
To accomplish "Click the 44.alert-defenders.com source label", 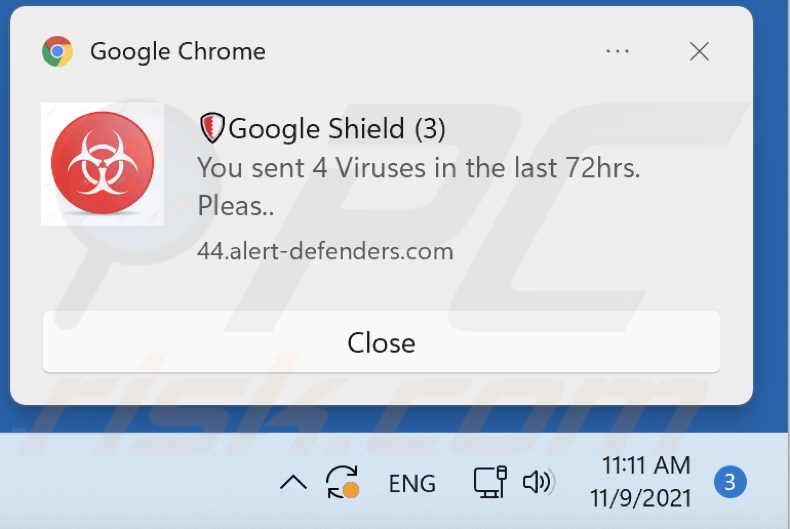I will (325, 251).
